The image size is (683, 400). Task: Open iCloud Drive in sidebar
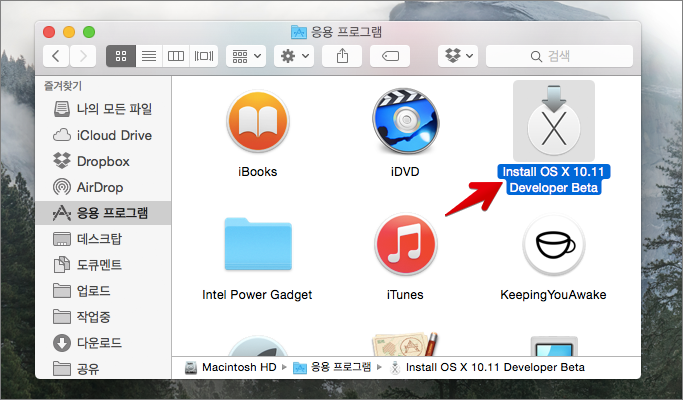(x=103, y=136)
